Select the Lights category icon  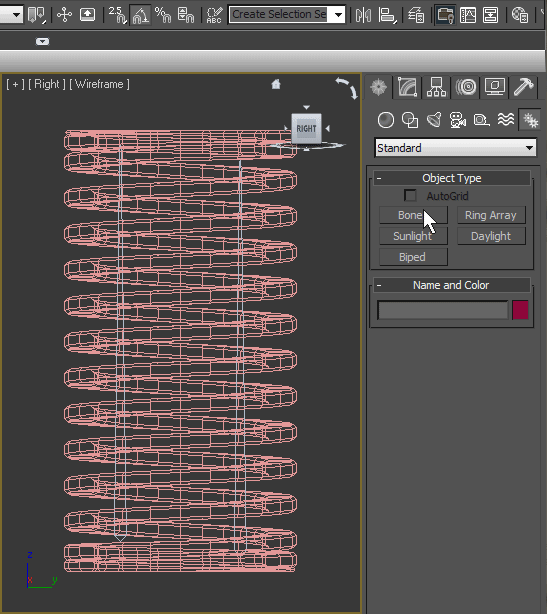click(x=434, y=120)
